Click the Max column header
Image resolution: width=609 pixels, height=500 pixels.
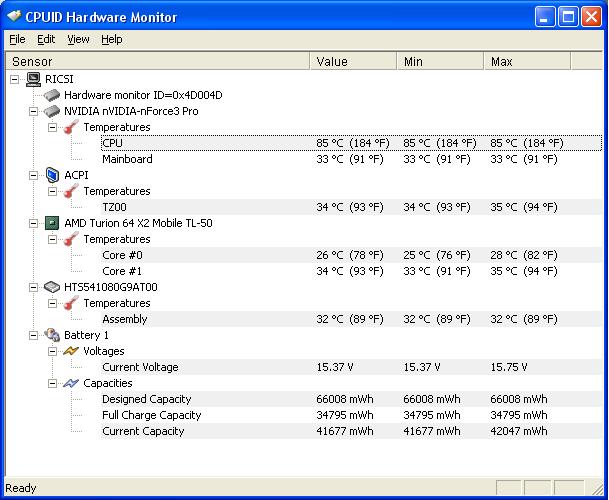pyautogui.click(x=527, y=61)
